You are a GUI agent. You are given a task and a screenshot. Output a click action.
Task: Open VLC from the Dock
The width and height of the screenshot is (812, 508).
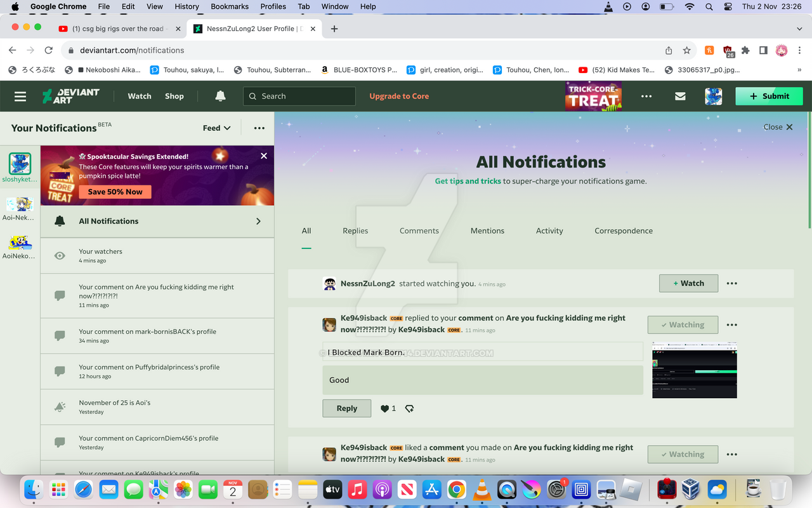483,490
